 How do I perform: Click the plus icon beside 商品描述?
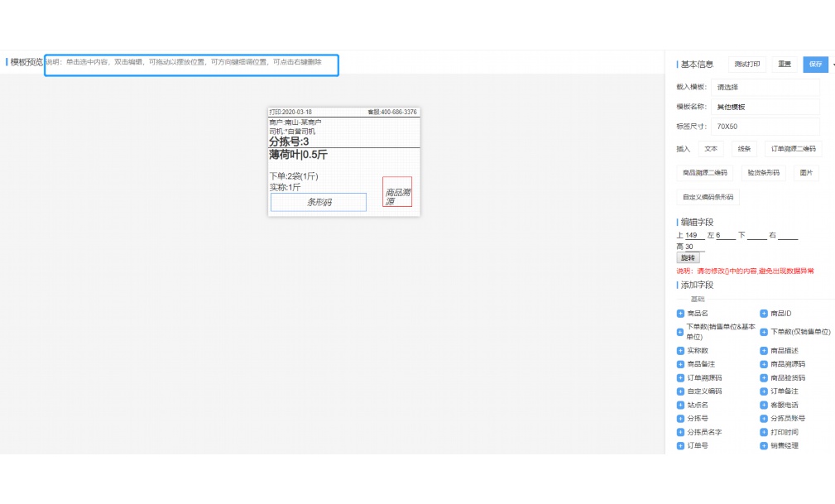coord(764,351)
